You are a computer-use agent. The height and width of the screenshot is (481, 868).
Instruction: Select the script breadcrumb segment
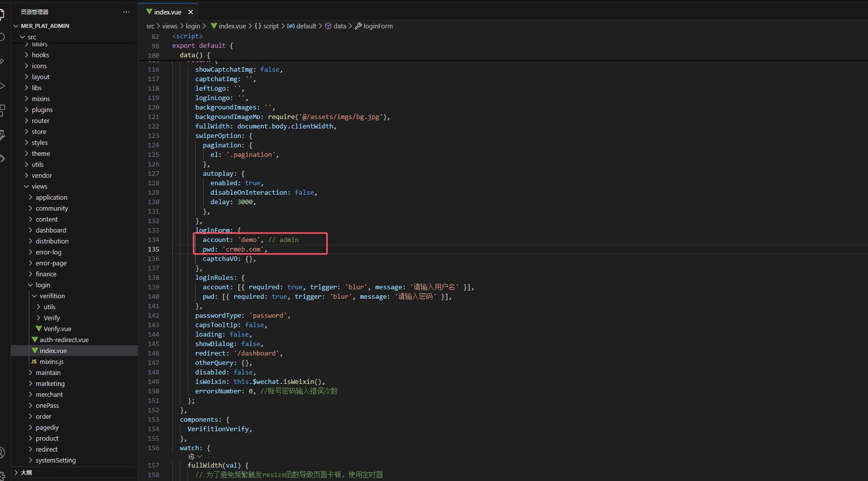click(271, 26)
